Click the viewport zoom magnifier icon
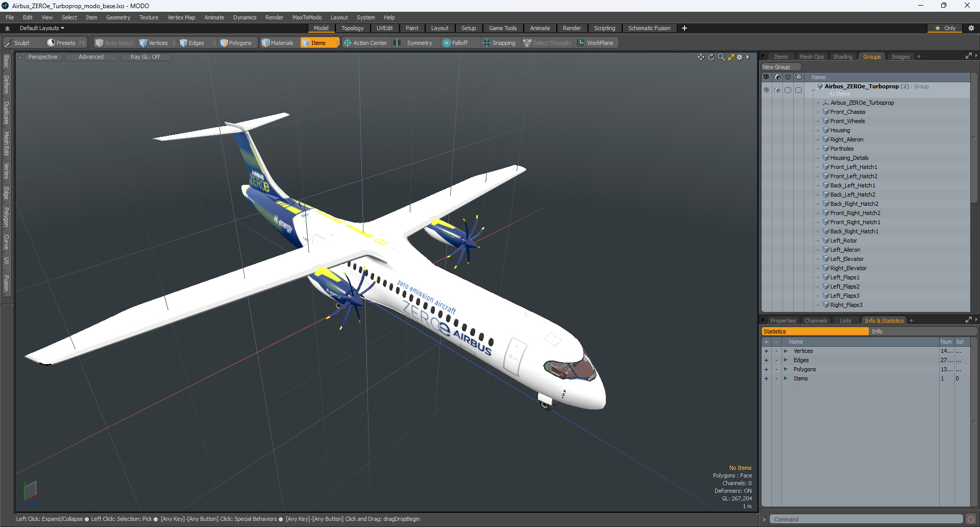The image size is (980, 527). pos(721,57)
